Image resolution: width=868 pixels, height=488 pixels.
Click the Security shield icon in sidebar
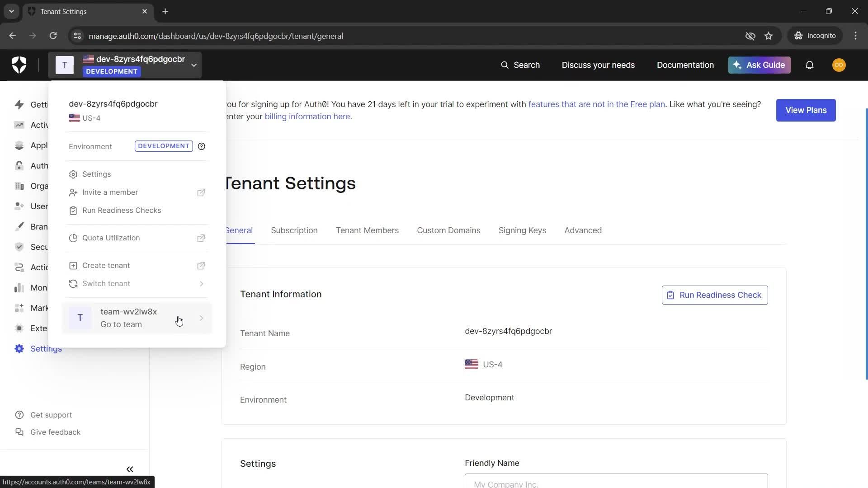click(19, 247)
